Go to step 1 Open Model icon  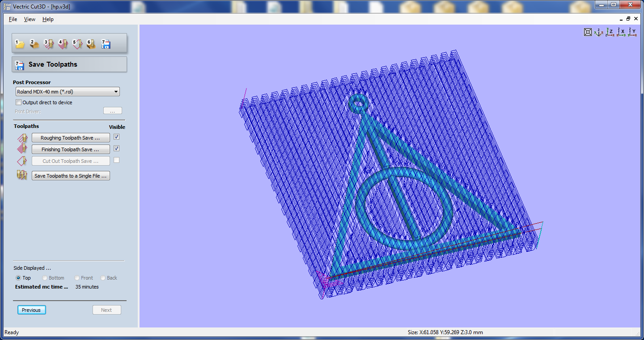20,44
